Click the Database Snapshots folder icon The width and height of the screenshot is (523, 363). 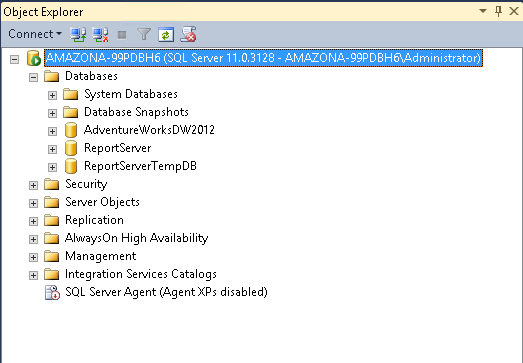point(71,112)
